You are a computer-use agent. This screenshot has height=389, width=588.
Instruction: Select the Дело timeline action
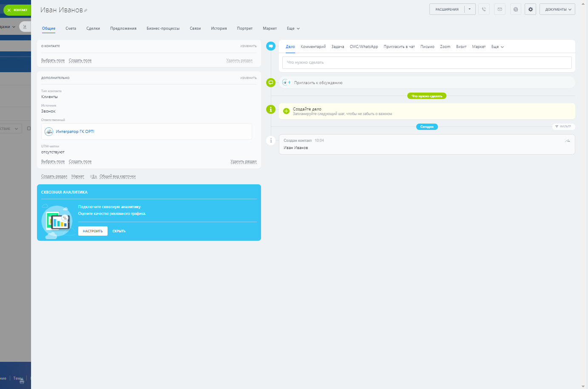tap(290, 47)
